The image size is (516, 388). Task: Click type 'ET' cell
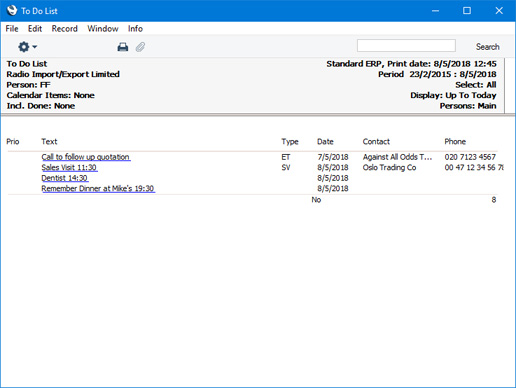tap(286, 157)
